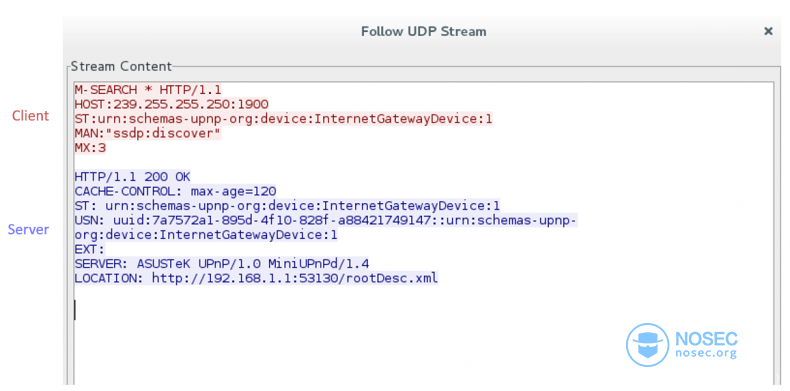
Task: Click the EXT: header line
Action: [x=89, y=249]
